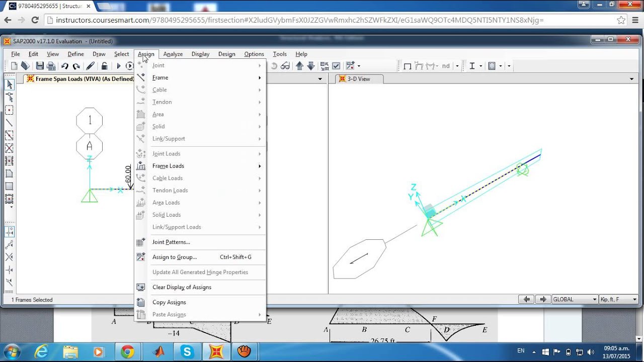Open the Define menu
The image size is (644, 362).
click(75, 54)
